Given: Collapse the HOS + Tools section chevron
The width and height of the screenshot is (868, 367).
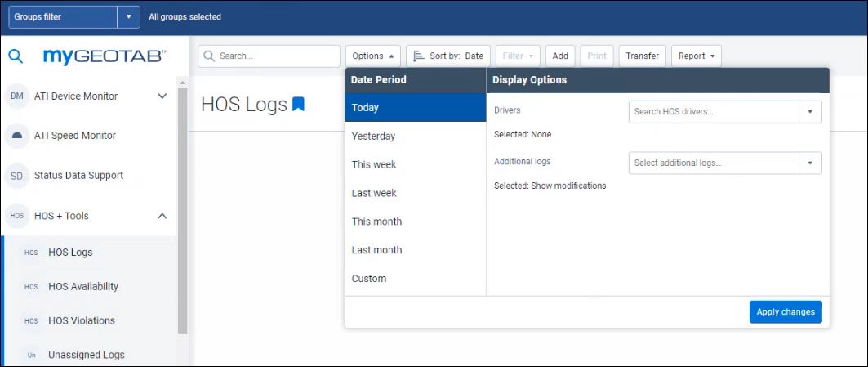Looking at the screenshot, I should (162, 216).
